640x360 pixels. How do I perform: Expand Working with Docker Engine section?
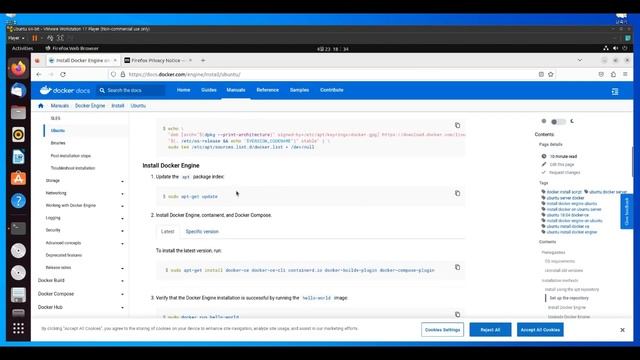click(122, 206)
